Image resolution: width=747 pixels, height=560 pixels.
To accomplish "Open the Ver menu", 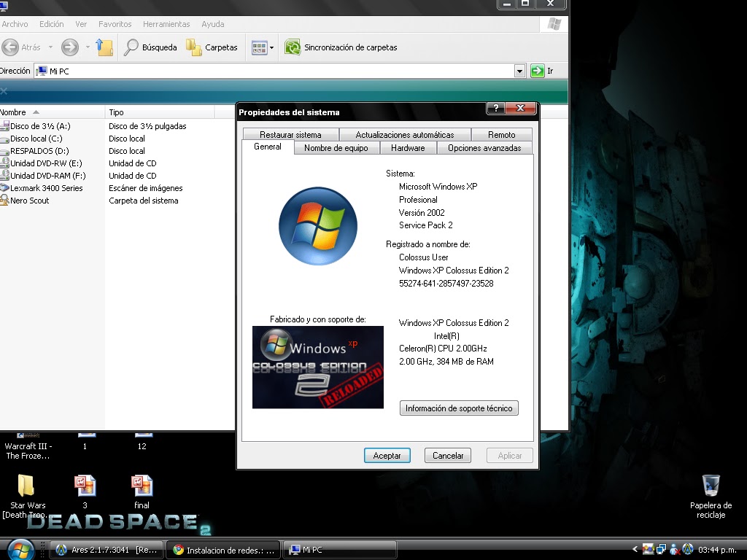I will [81, 24].
